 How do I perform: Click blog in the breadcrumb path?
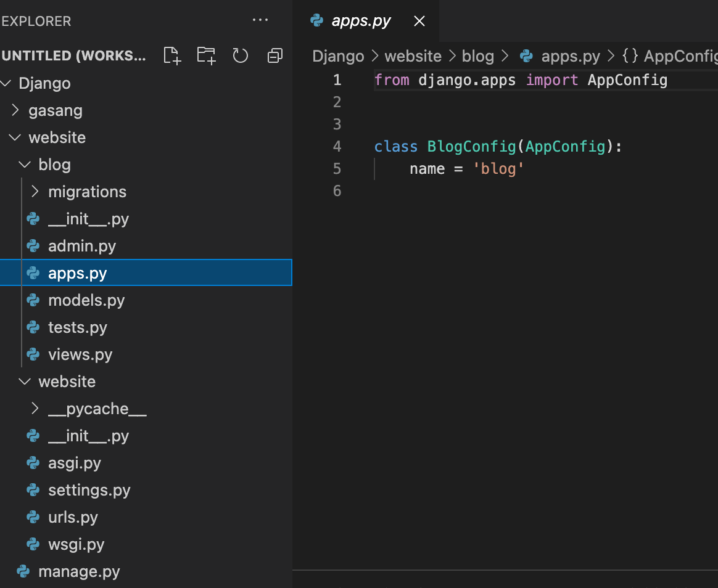(477, 56)
